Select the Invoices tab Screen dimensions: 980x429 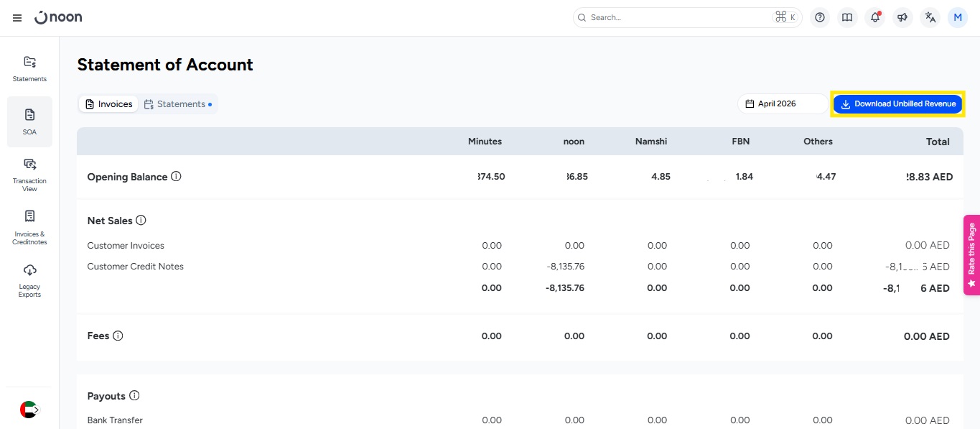(108, 104)
